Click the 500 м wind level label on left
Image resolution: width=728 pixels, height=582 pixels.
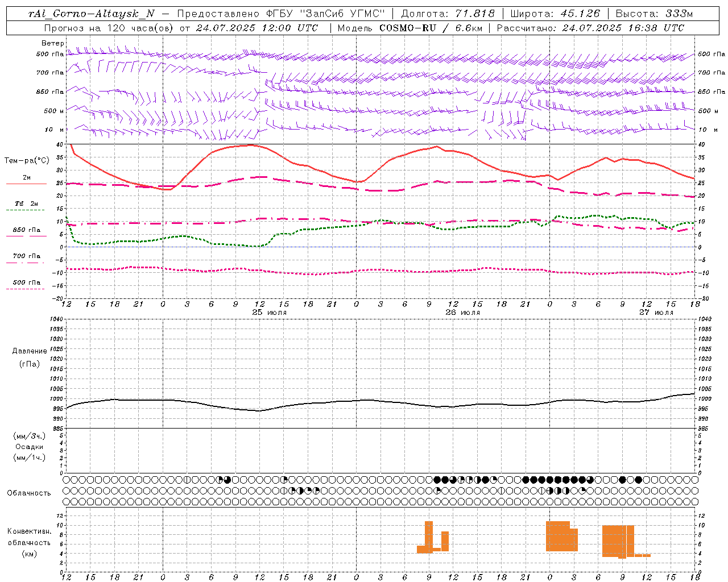(53, 111)
